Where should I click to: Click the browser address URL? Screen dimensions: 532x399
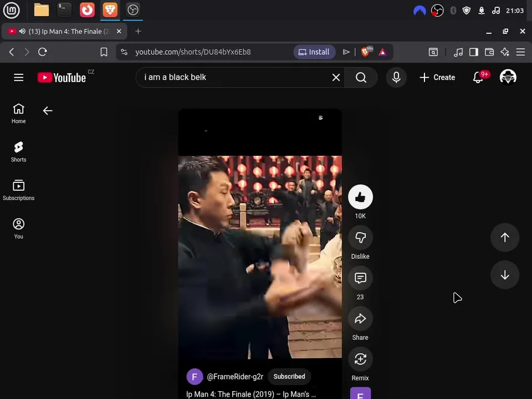tap(193, 52)
